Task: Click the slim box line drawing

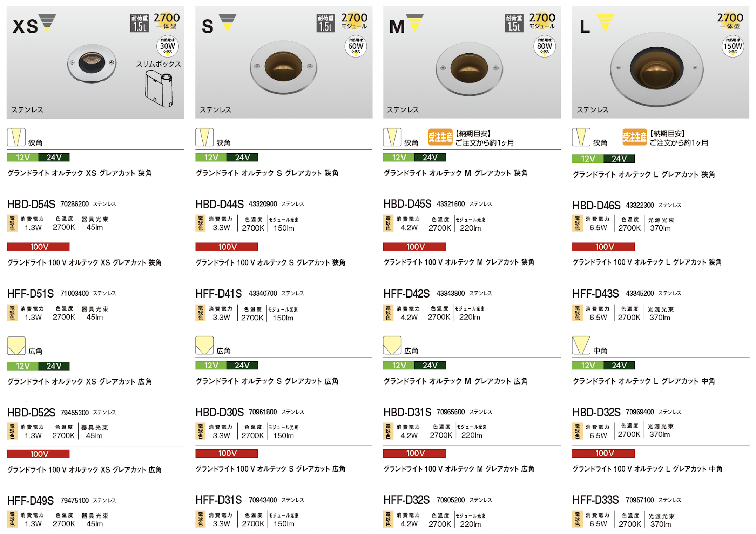Action: 159,88
